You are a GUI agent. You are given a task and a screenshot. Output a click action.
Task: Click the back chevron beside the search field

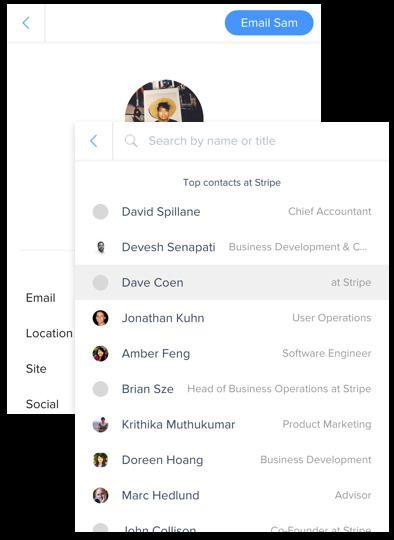94,141
